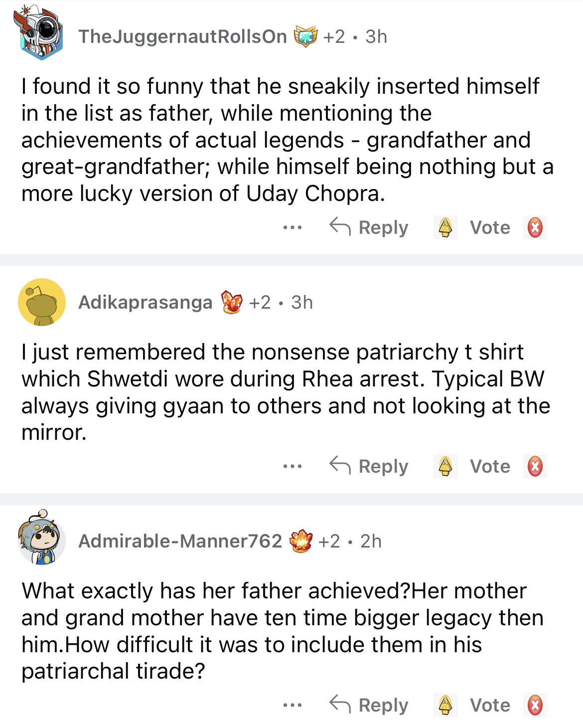The height and width of the screenshot is (728, 583).
Task: Click the flair badge beside TheJuggernautRollsOn
Action: tap(305, 36)
